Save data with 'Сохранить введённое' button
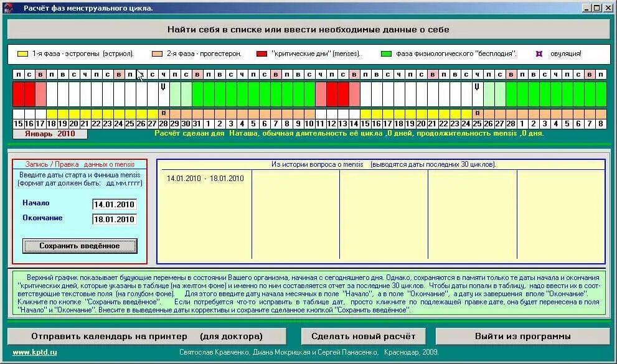Screen dimensions: 617x364 click(x=80, y=246)
